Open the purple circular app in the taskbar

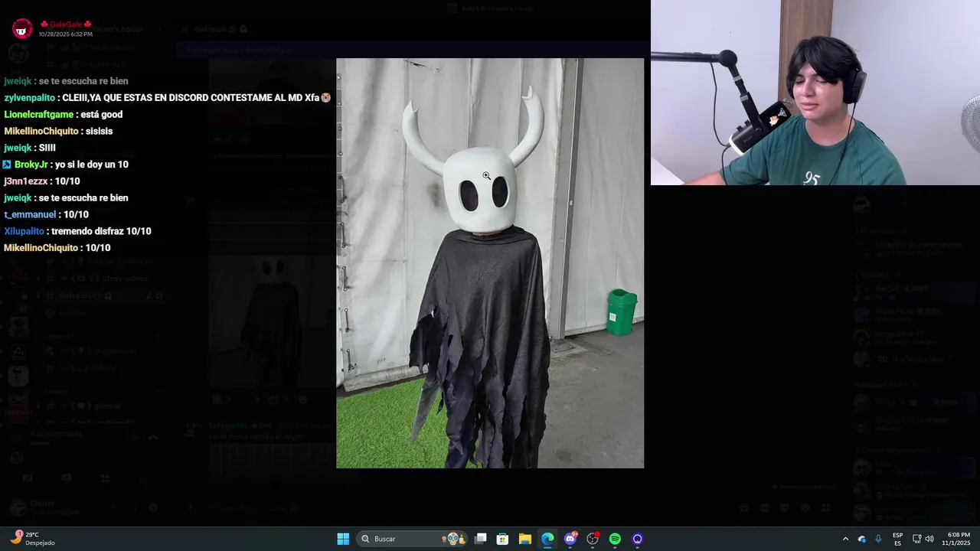[x=637, y=539]
